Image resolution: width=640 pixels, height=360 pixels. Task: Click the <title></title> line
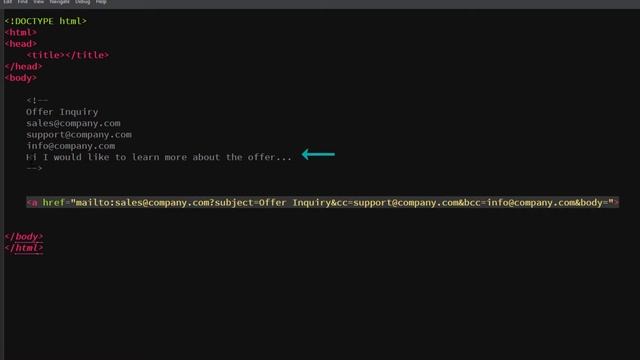click(x=68, y=55)
